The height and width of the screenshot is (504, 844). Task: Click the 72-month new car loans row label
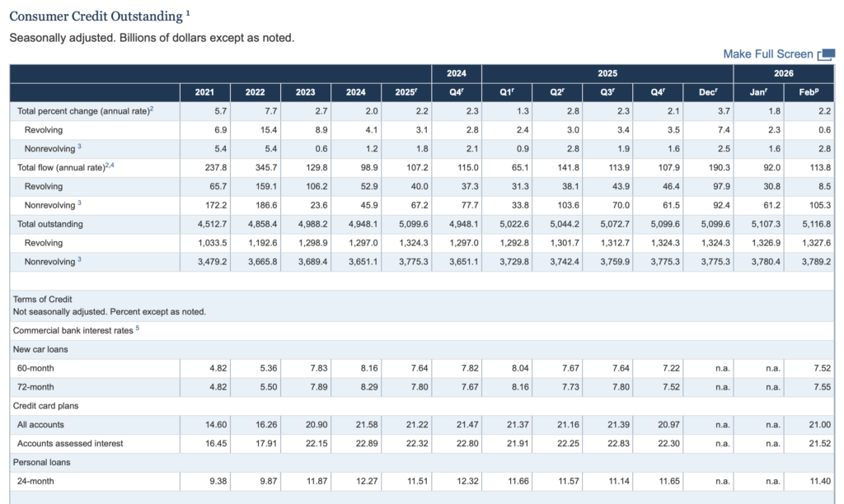[x=35, y=387]
